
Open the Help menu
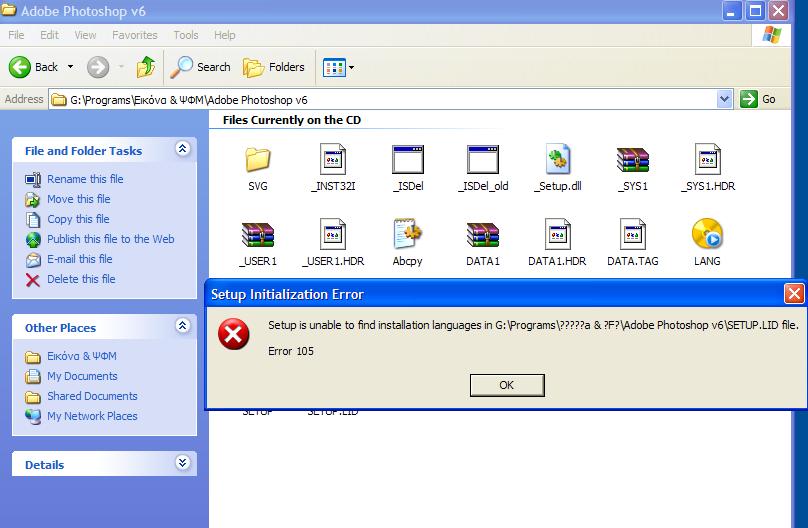(225, 35)
